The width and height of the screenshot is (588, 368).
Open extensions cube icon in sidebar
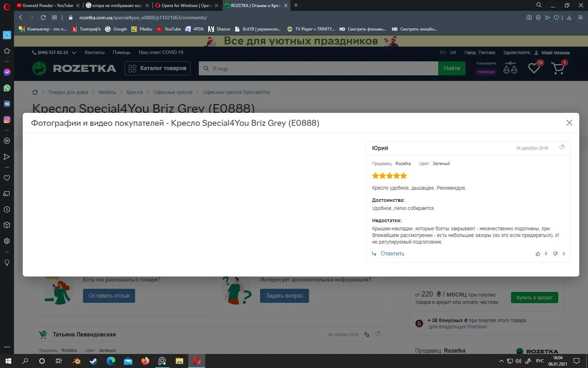[7, 225]
